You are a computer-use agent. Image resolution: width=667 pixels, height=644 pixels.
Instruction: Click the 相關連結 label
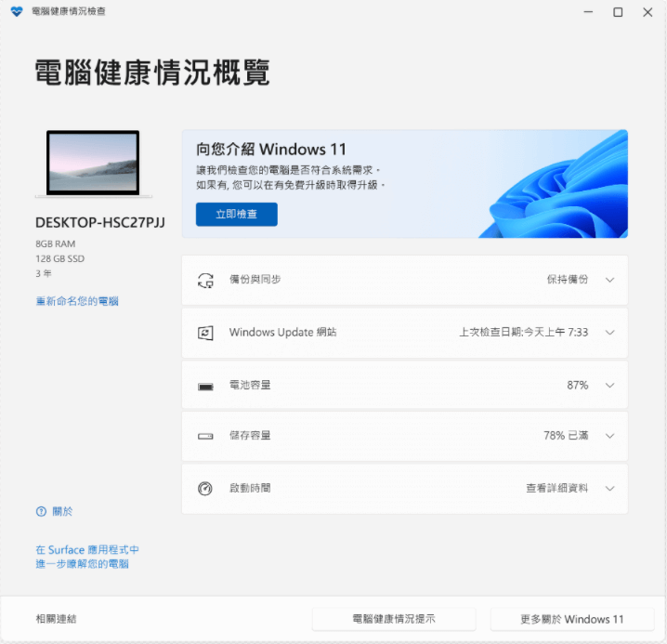pos(56,619)
